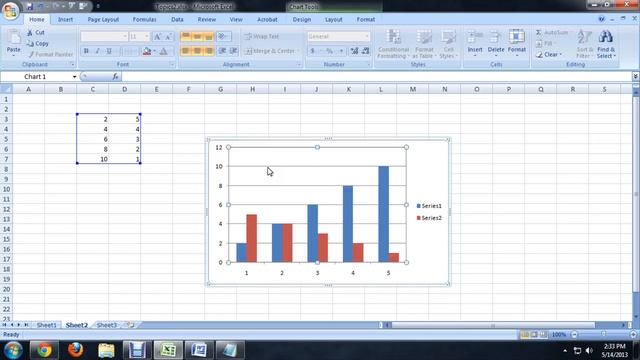The width and height of the screenshot is (640, 360).
Task: Open Sort & Filter menu
Action: (584, 44)
